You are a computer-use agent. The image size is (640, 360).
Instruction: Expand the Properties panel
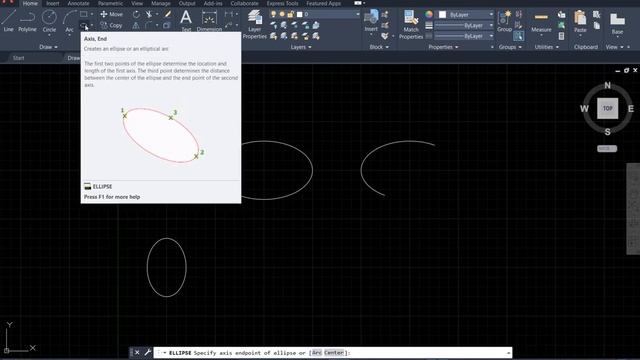[x=443, y=47]
